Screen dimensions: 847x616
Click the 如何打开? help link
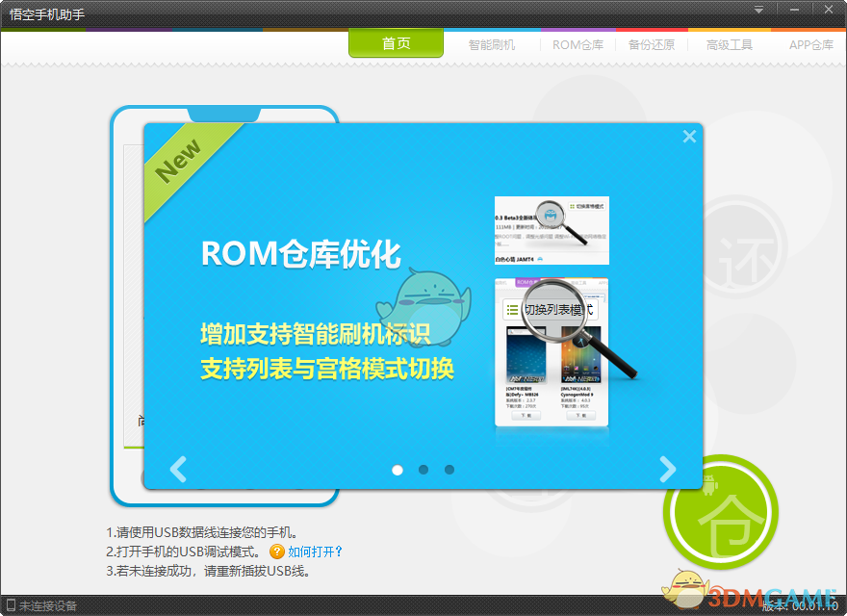coord(315,552)
